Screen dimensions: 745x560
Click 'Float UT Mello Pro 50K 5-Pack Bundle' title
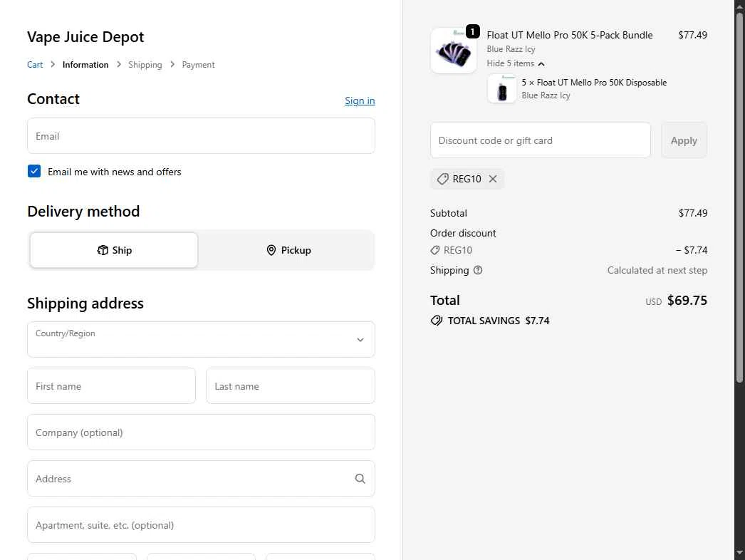[x=570, y=35]
